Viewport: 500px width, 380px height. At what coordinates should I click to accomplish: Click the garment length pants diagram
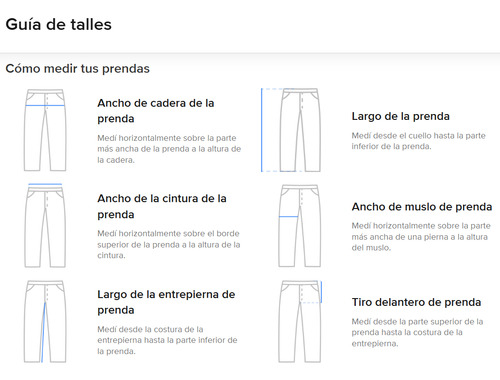tap(291, 130)
